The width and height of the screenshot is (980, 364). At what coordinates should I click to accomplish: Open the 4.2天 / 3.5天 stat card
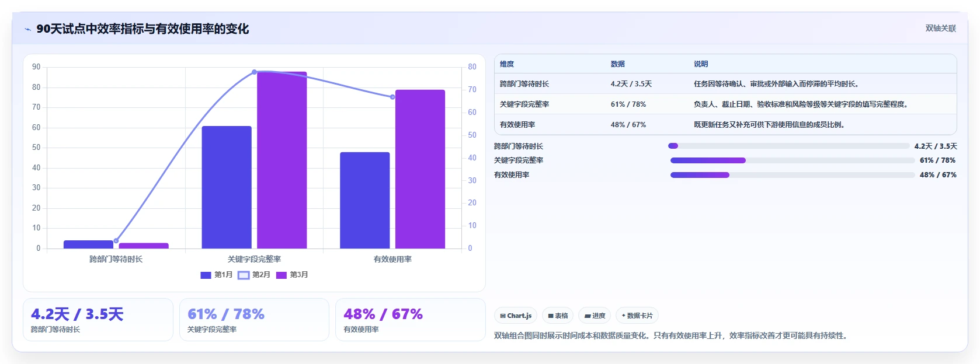pos(98,320)
